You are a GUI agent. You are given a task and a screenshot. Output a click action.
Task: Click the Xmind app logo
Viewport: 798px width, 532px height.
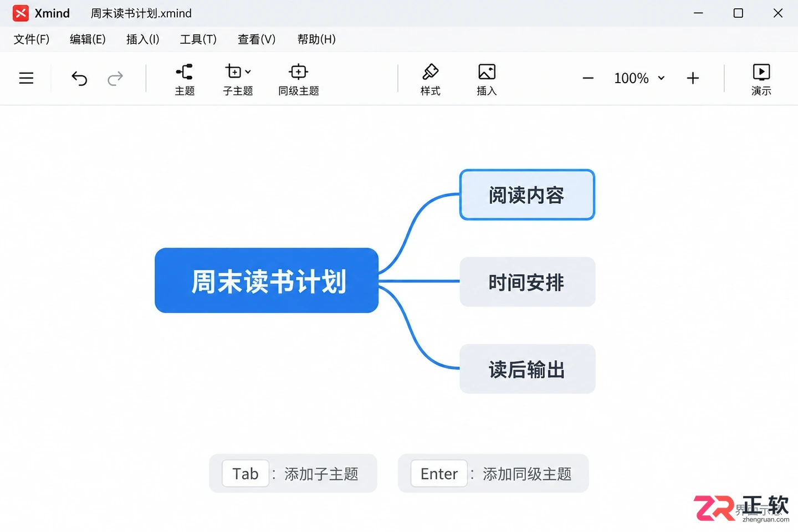21,13
